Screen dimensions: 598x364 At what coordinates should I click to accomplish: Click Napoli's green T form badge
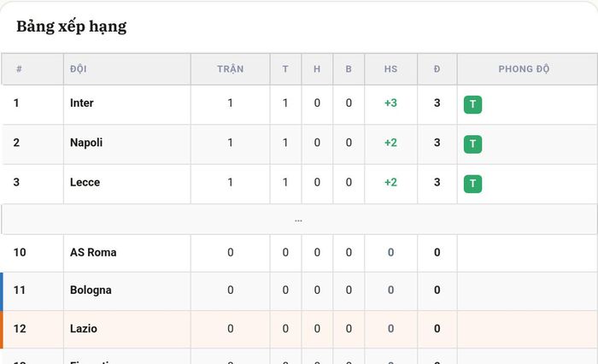pyautogui.click(x=472, y=144)
